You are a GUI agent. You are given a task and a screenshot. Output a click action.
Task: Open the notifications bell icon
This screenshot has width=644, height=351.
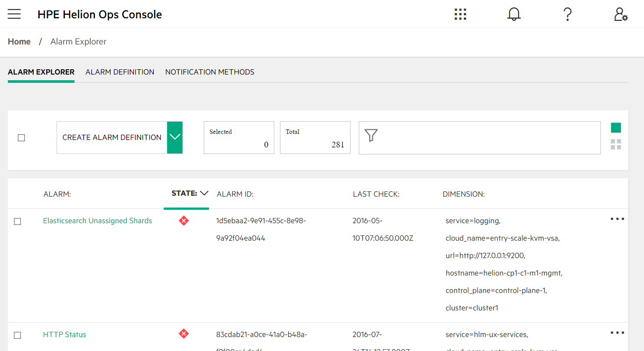(x=514, y=14)
